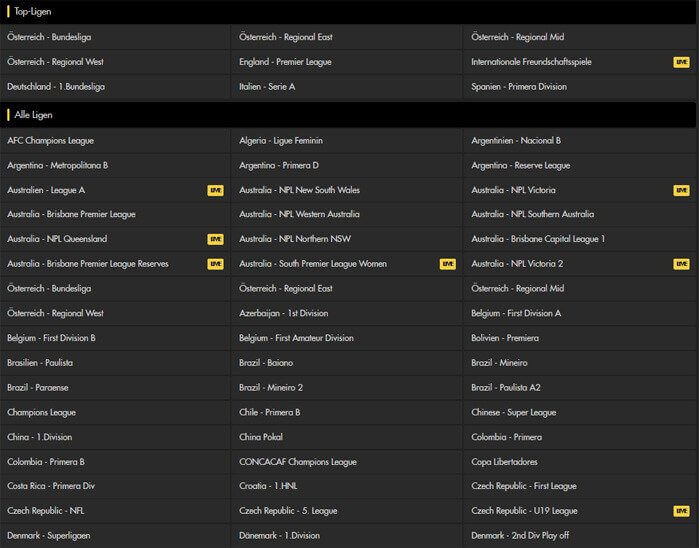Open Costa Rica - Primera Div
699x548 pixels.
115,486
